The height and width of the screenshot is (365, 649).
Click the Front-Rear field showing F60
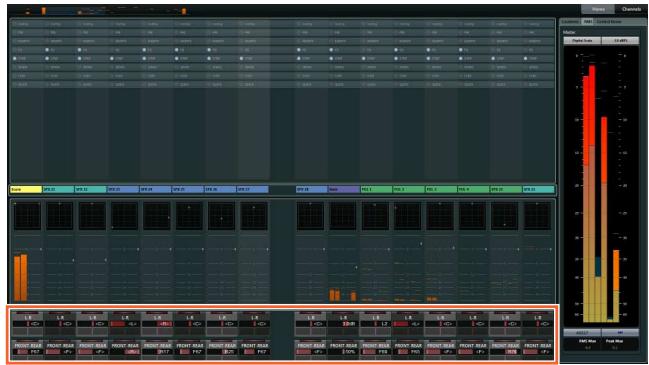coord(408,352)
